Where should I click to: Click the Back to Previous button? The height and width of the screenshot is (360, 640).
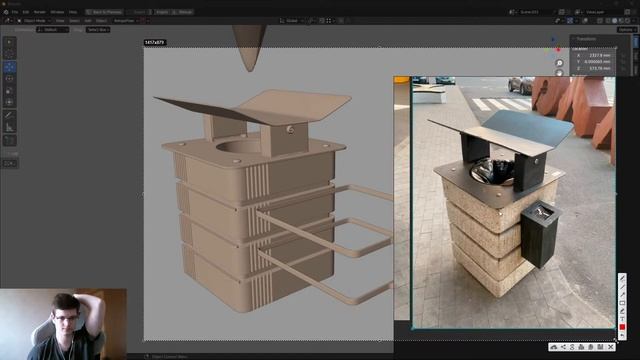103,12
